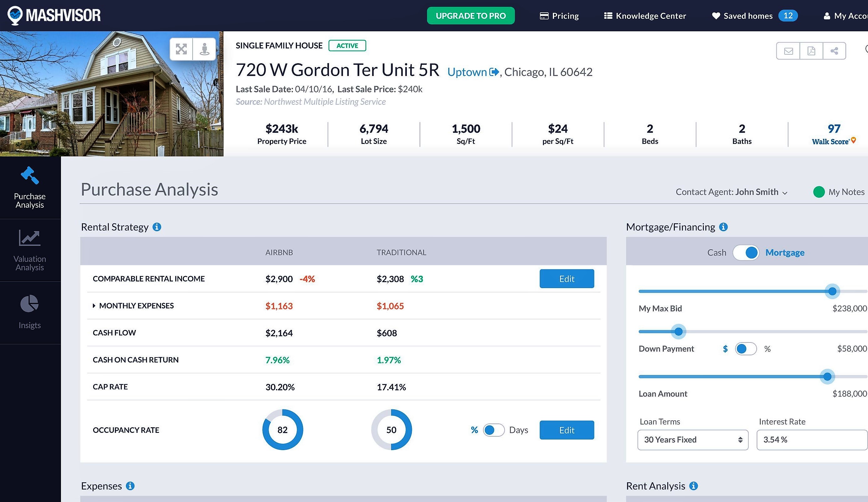The image size is (868, 502).
Task: Open the Walk Score link
Action: coord(834,134)
